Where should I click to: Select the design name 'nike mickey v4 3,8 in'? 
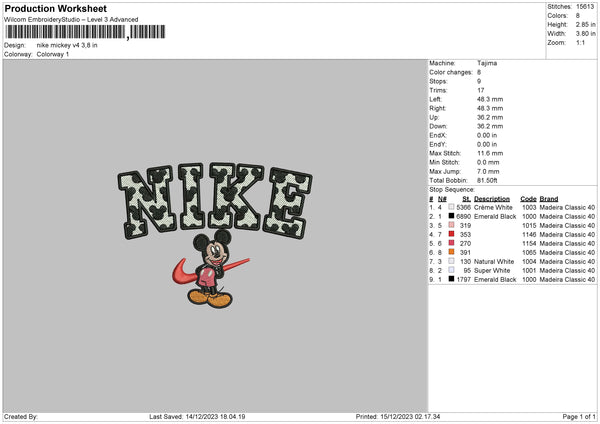[x=67, y=45]
